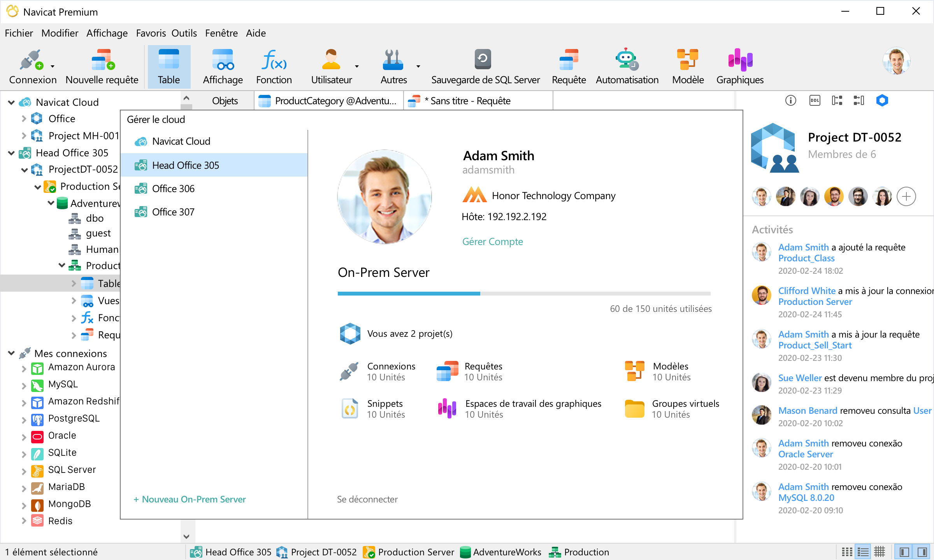Select the dbo schema
Viewport: 934px width, 560px height.
tap(95, 218)
